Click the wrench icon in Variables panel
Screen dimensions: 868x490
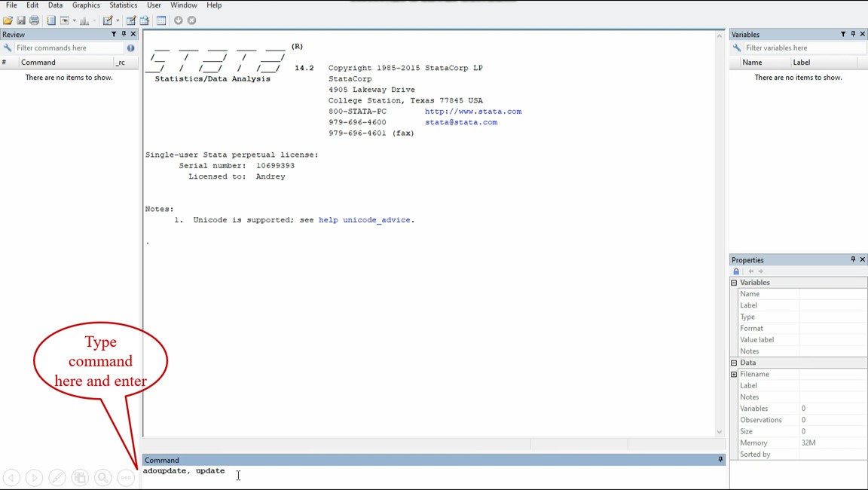click(x=737, y=48)
